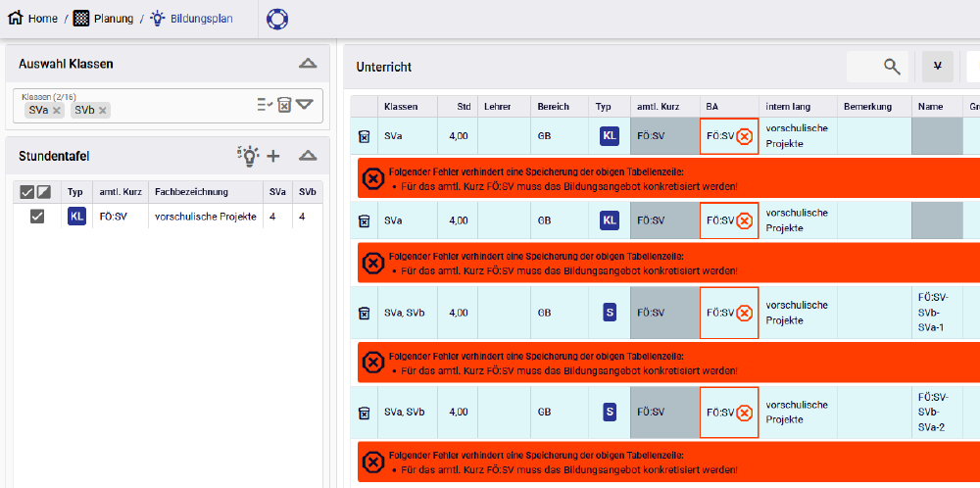Image resolution: width=980 pixels, height=488 pixels.
Task: Click the lifebuoy help icon in top bar
Action: pos(277,19)
